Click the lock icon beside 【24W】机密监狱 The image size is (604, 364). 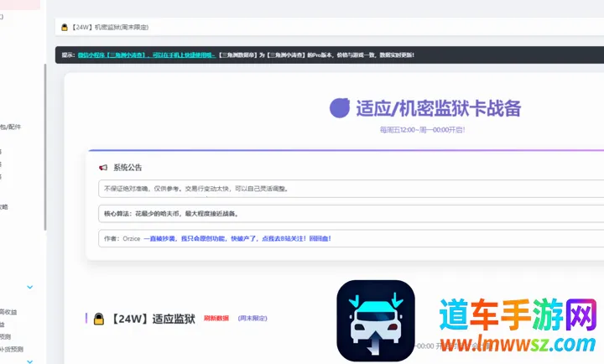(64, 28)
